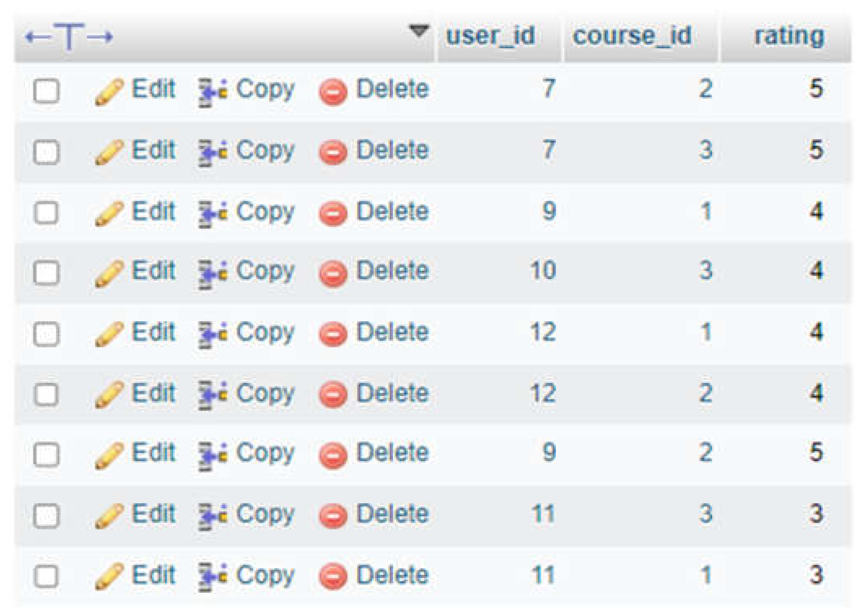Click the T full-texts toggle in the header
863x616 pixels.
click(69, 37)
